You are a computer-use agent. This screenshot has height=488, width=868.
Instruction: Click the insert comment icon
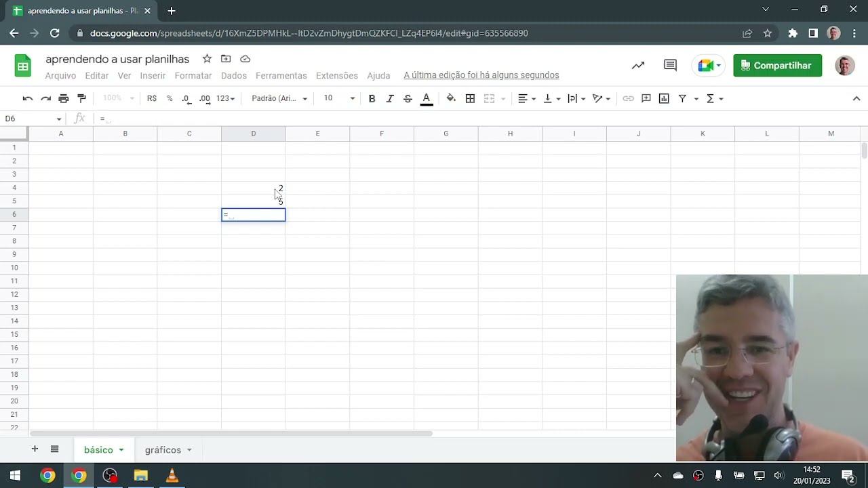click(x=646, y=98)
